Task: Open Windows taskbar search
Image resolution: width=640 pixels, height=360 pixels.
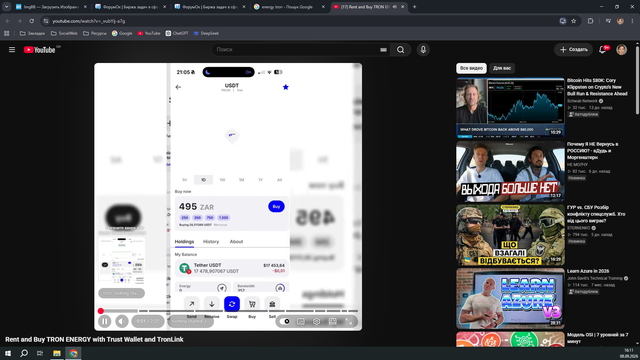Action: coord(24,353)
